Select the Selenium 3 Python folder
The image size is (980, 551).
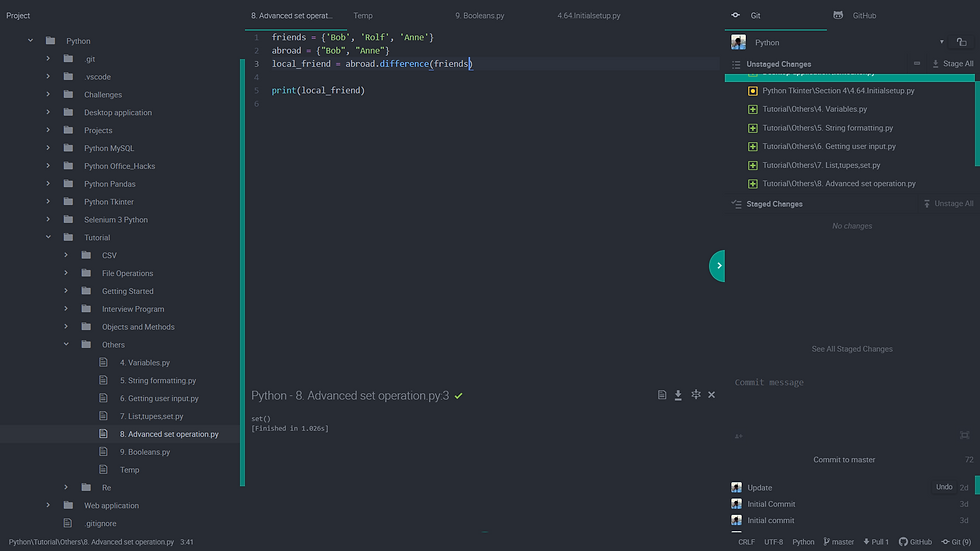click(x=116, y=220)
